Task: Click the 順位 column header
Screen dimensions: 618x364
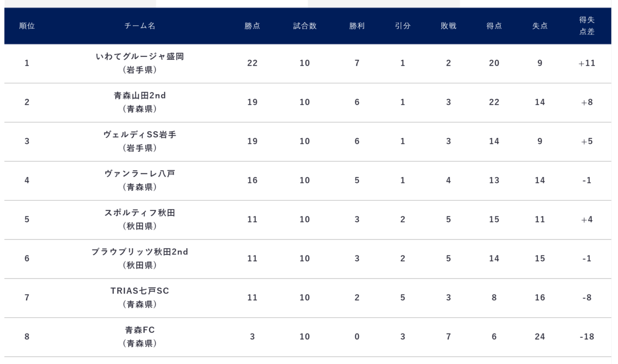Action: point(27,26)
